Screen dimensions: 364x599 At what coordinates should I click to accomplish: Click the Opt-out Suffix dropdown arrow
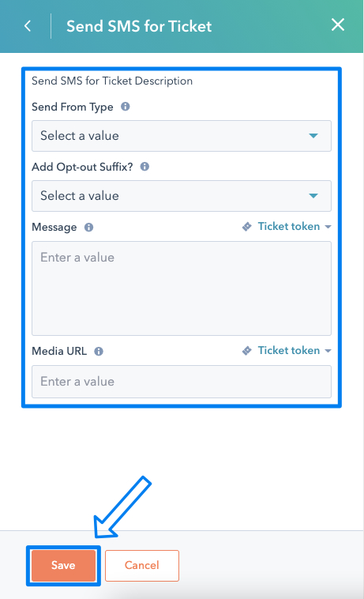313,196
